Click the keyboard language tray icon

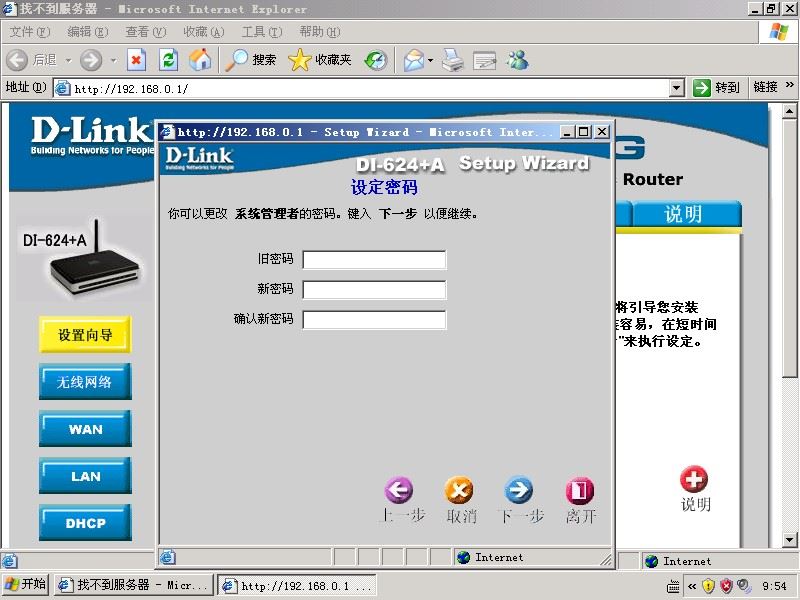(x=673, y=586)
